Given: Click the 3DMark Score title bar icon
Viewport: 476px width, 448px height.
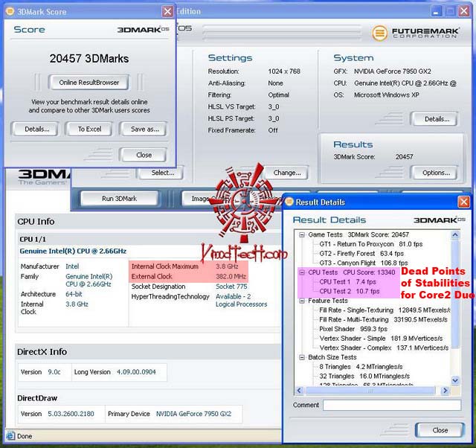Looking at the screenshot, I should click(x=10, y=12).
